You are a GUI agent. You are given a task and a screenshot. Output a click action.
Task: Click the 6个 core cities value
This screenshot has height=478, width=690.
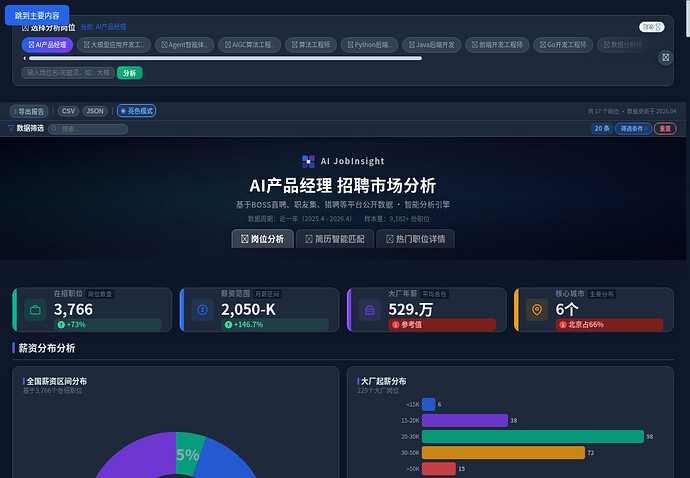coord(567,310)
